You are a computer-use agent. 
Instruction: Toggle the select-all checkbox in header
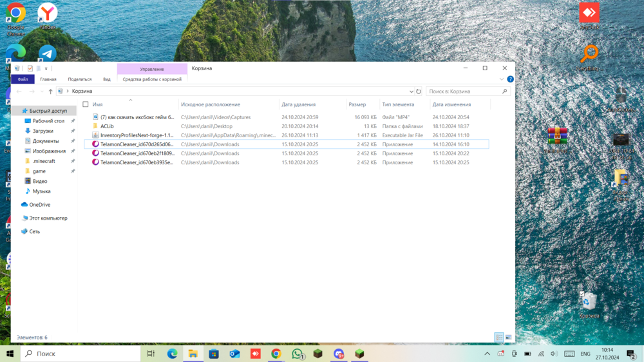[x=86, y=104]
